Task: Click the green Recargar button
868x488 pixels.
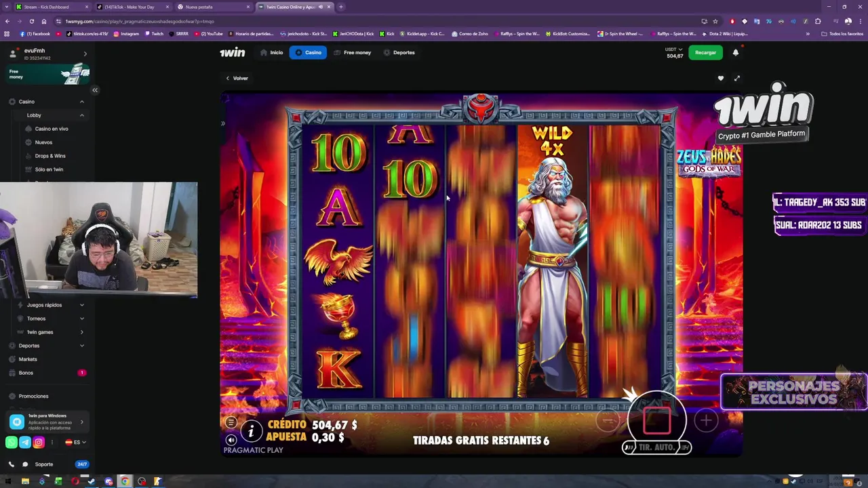Action: pyautogui.click(x=705, y=52)
